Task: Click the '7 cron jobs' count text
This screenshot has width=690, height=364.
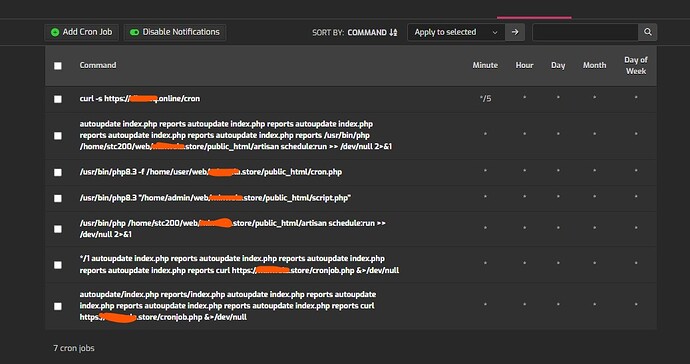Action: tap(74, 348)
